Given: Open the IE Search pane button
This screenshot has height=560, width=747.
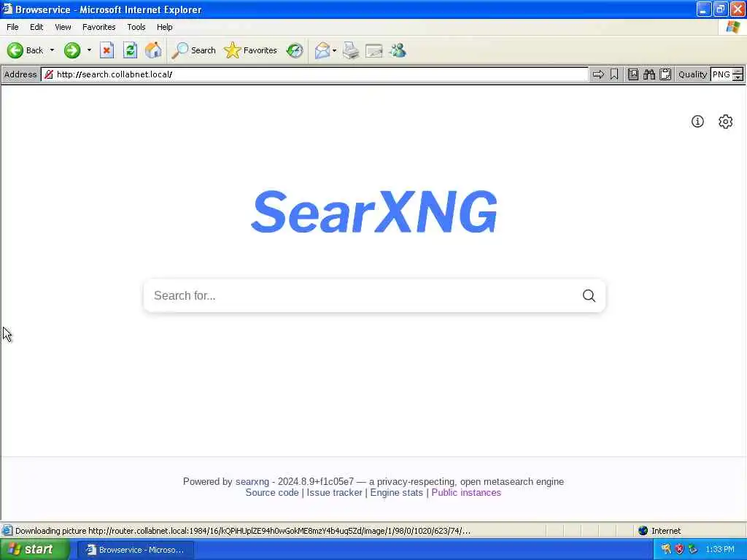Looking at the screenshot, I should 193,50.
